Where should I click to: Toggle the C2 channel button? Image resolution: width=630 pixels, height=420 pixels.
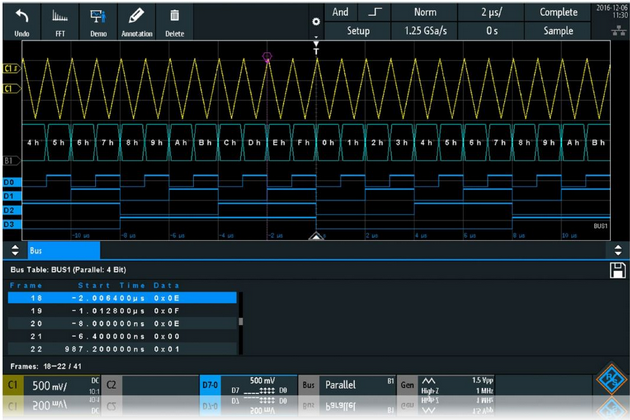(111, 385)
